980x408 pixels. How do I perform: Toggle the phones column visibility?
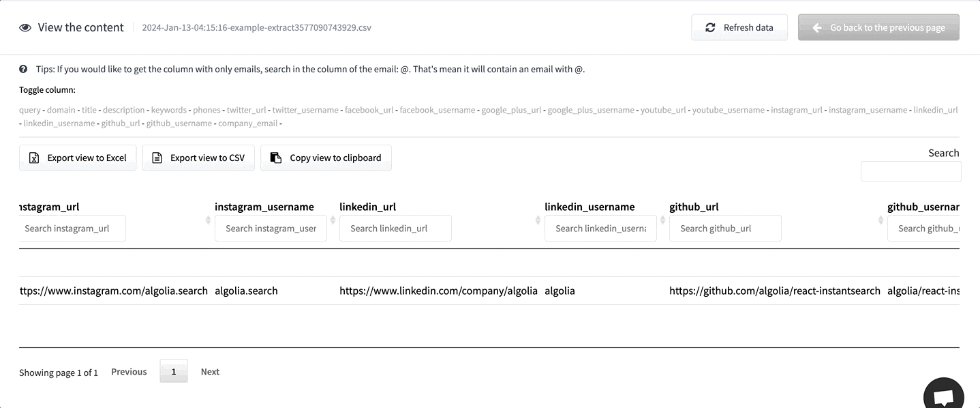(206, 110)
